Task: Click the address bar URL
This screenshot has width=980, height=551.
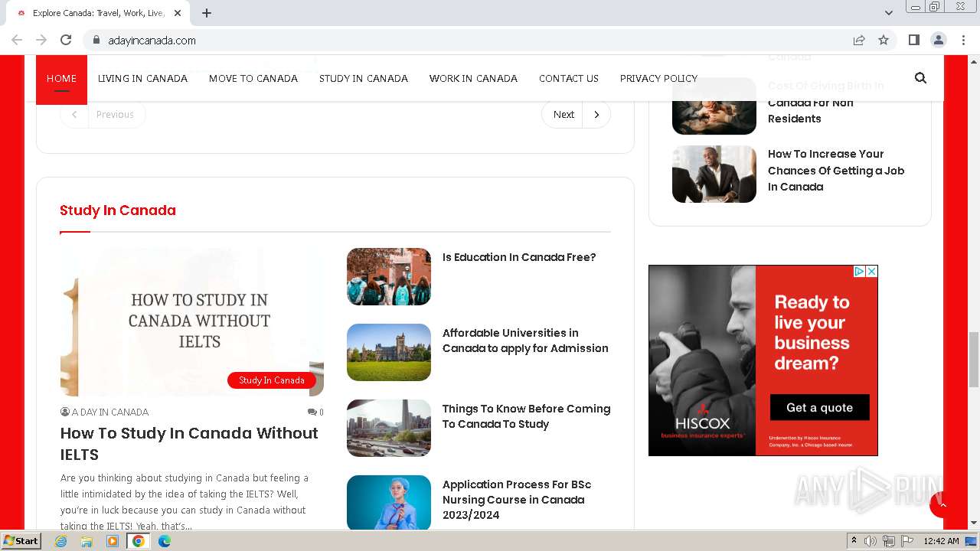Action: coord(152,40)
